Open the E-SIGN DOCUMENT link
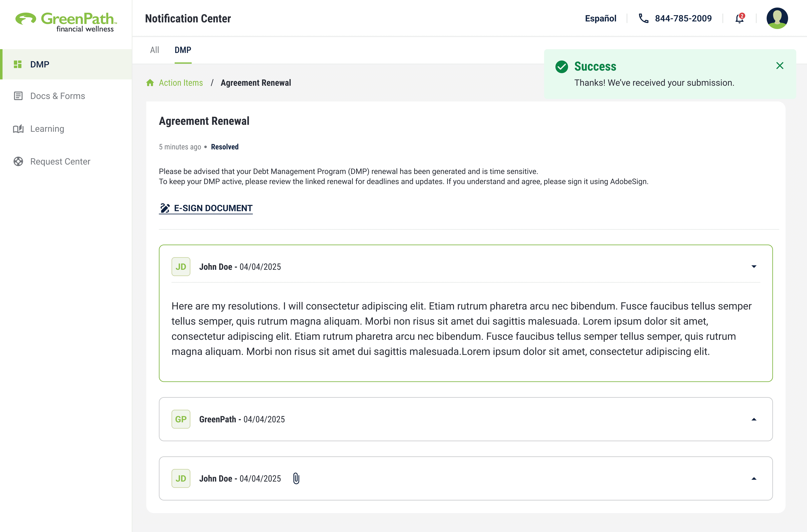Viewport: 807px width, 532px height. 206,208
